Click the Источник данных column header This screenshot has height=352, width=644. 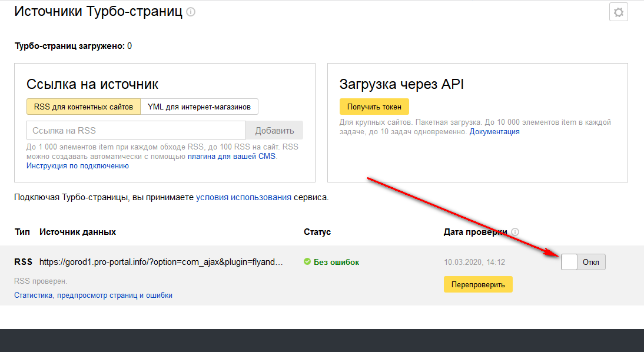(78, 232)
